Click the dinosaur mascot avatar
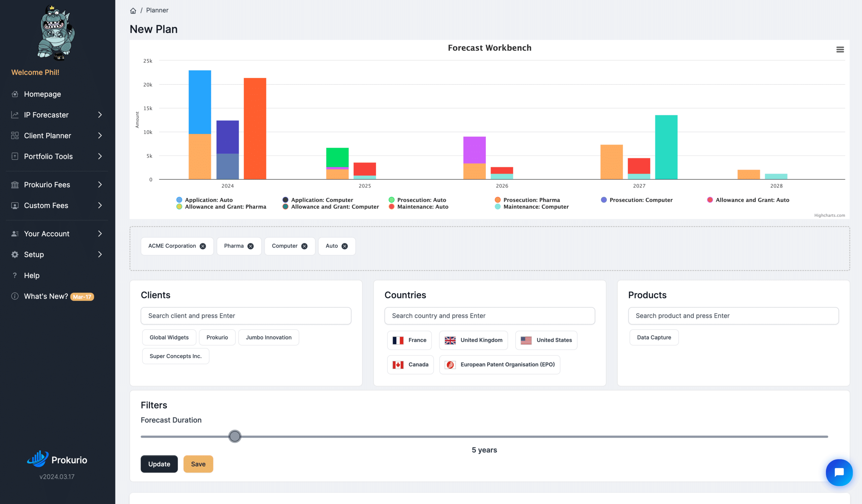This screenshot has width=862, height=504. pyautogui.click(x=57, y=33)
